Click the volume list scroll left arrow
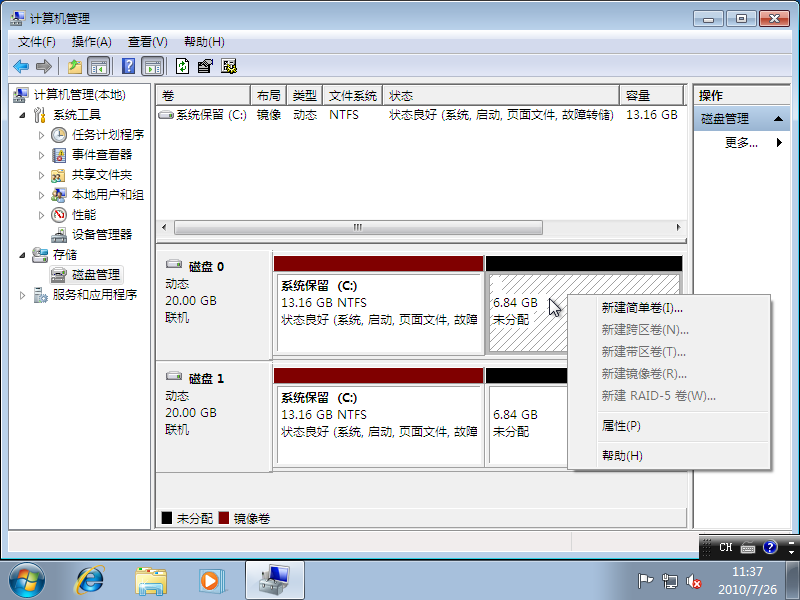This screenshot has height=600, width=800. click(x=164, y=228)
